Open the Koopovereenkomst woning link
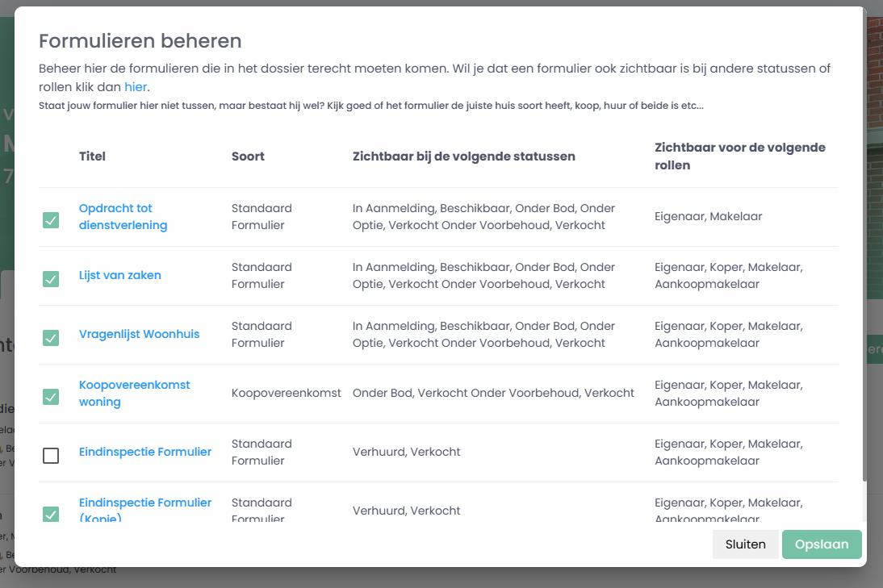Image resolution: width=883 pixels, height=588 pixels. (134, 394)
